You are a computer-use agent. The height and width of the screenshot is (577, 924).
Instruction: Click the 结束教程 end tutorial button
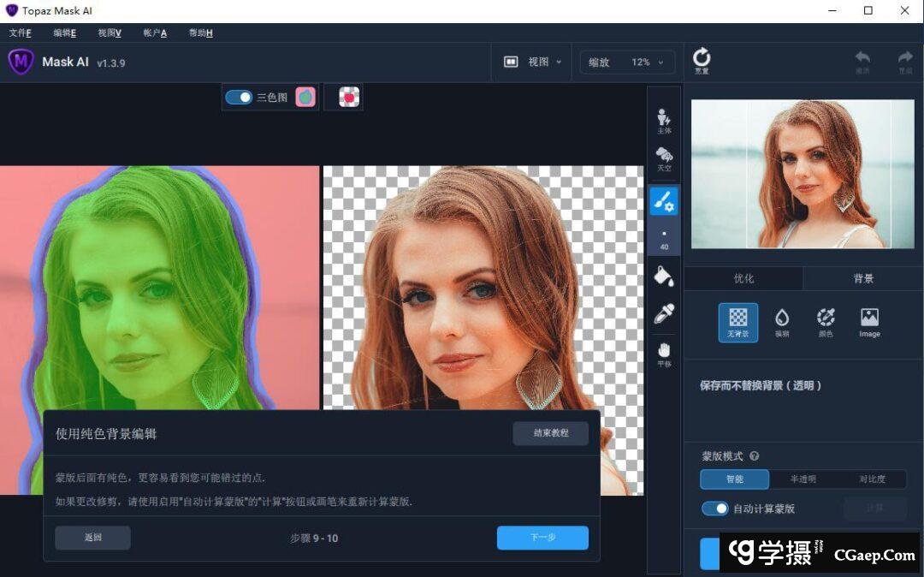click(551, 433)
